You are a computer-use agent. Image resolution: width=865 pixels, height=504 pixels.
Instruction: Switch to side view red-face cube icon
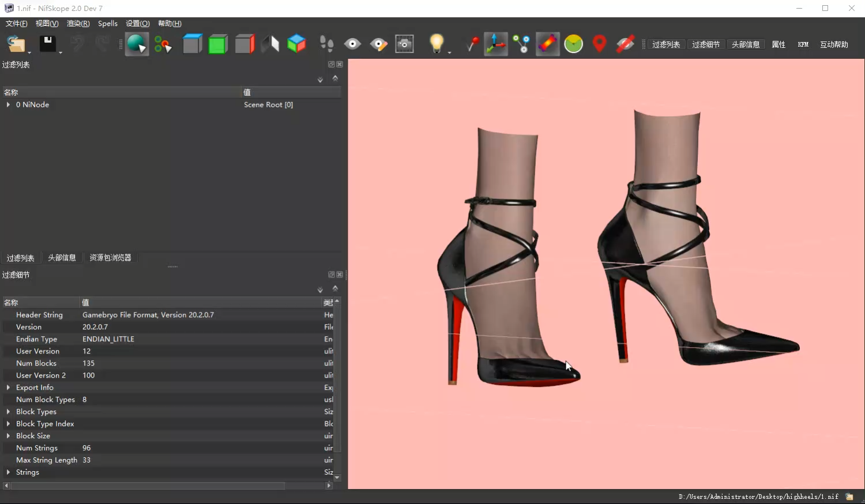245,44
